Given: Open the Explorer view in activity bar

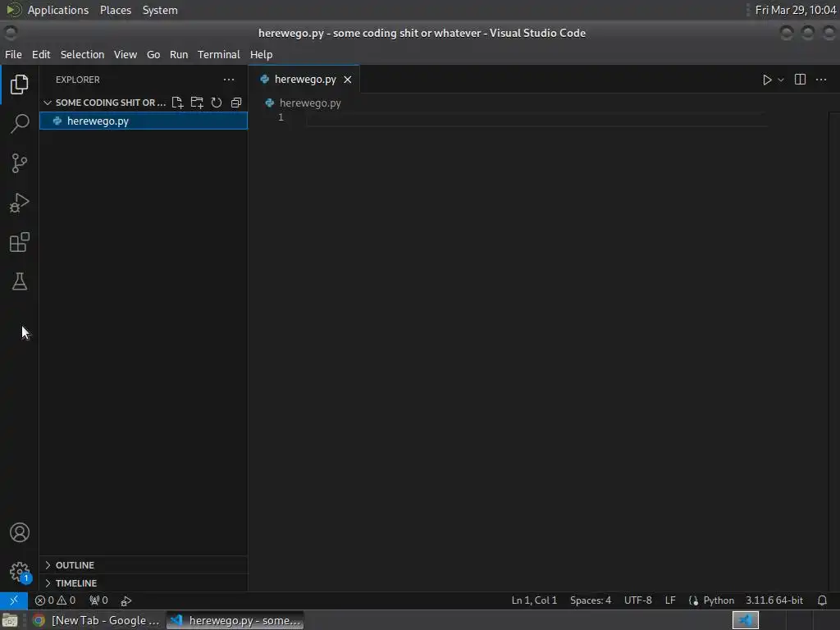Looking at the screenshot, I should coord(20,84).
